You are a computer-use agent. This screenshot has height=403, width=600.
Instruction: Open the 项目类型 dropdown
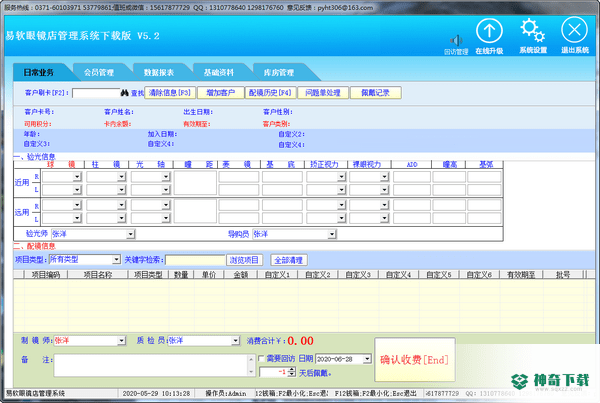[x=116, y=259]
